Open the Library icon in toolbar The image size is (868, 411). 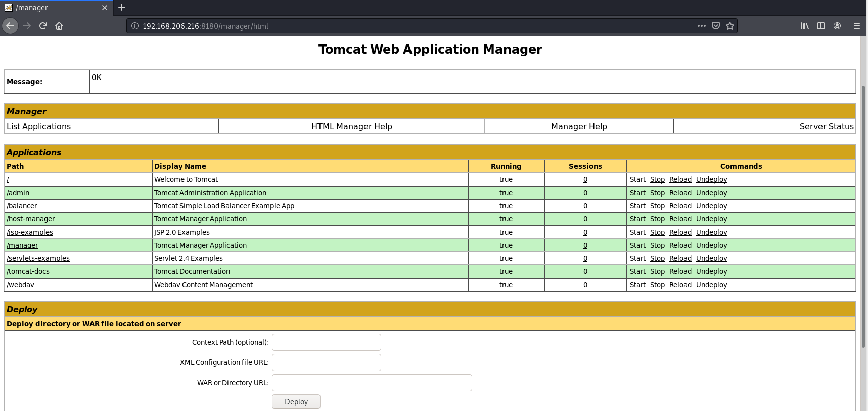805,26
